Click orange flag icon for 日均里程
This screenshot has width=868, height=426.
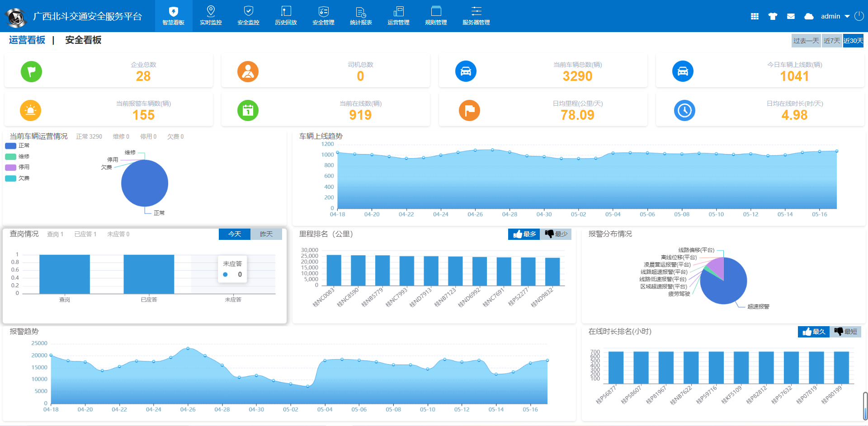click(x=469, y=110)
